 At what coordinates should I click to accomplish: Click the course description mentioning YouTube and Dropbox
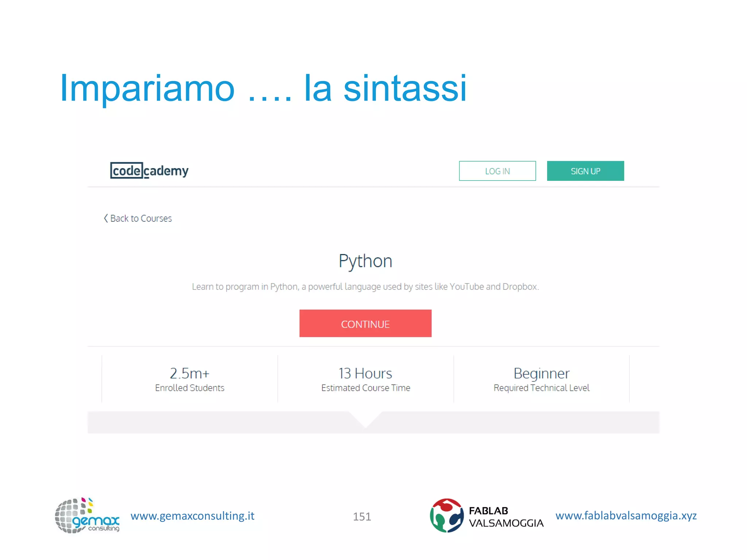click(365, 287)
